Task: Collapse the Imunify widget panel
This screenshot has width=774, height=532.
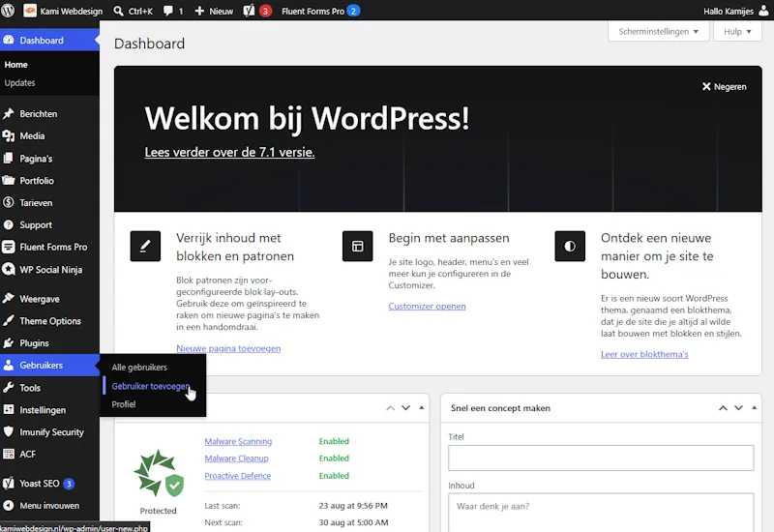Action: coord(422,407)
